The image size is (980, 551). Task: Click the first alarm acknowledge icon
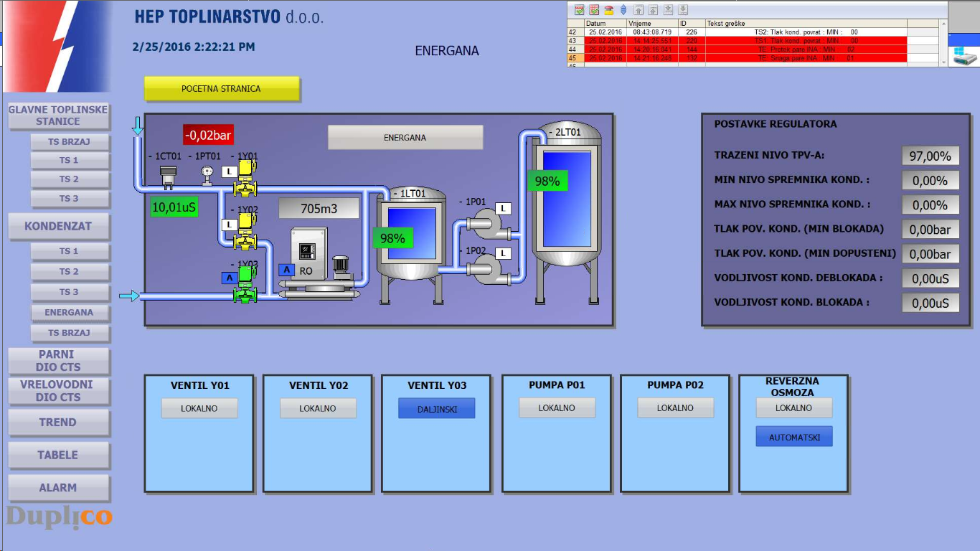580,10
